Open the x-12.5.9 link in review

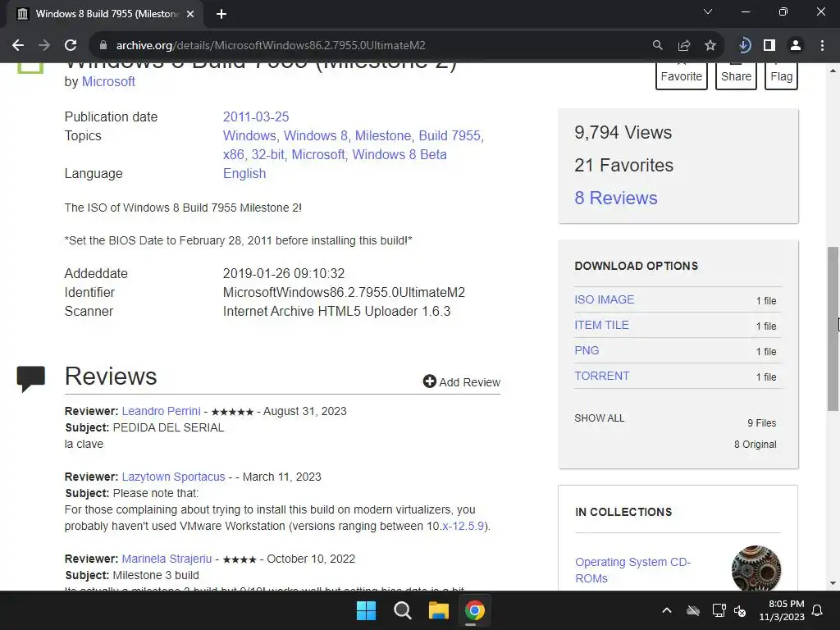(463, 526)
